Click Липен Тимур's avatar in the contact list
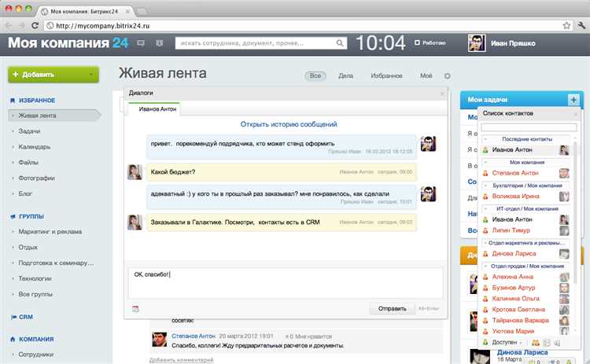The image size is (590, 364). pyautogui.click(x=564, y=230)
